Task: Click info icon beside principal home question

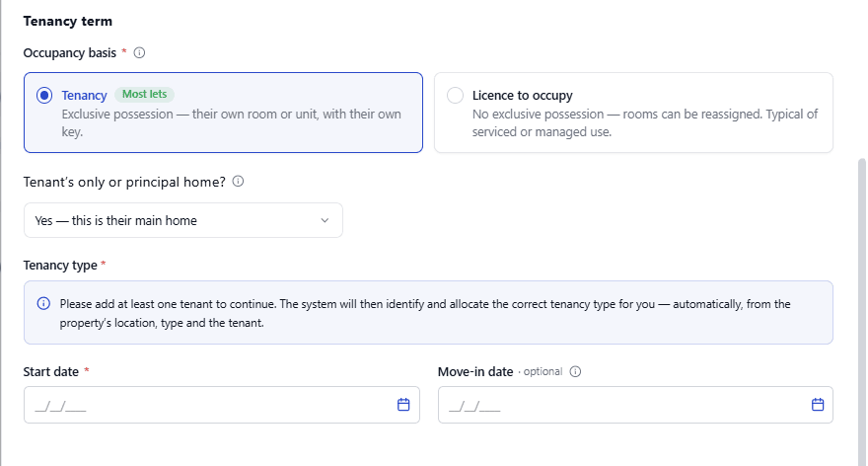Action: coord(238,182)
